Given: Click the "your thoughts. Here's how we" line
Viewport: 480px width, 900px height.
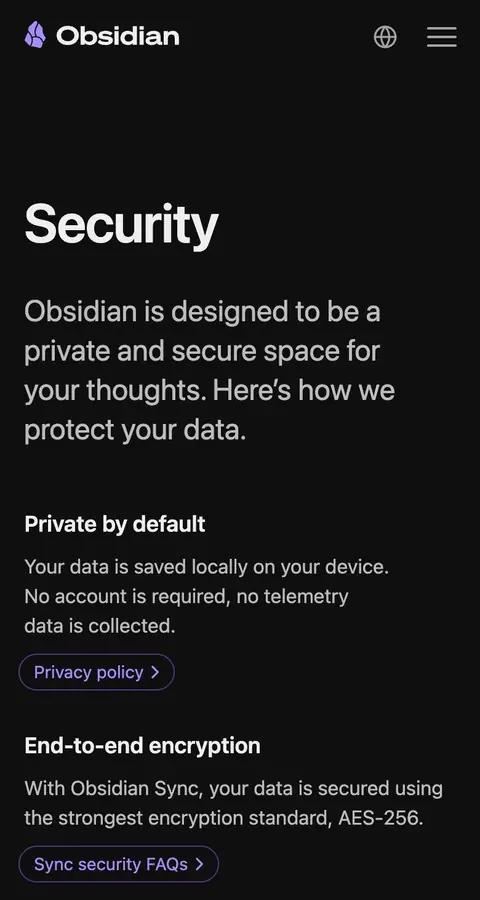Looking at the screenshot, I should tap(210, 391).
